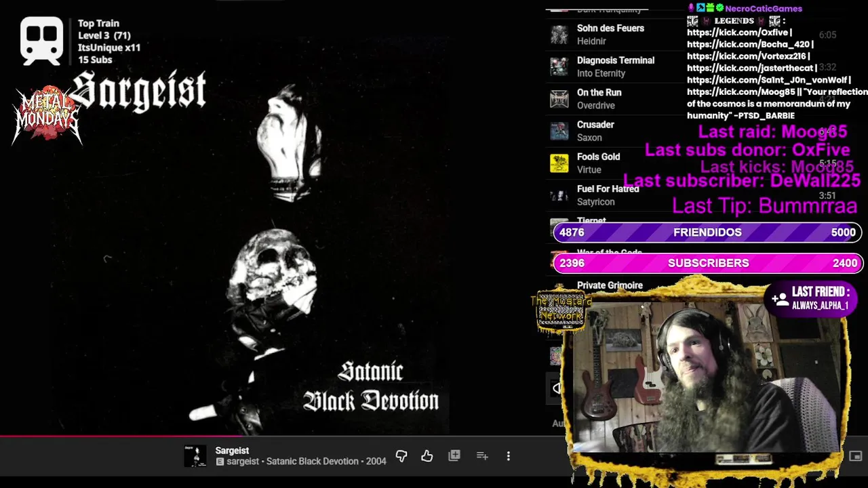
Task: Click the small album thumbnail in player bar
Action: [195, 456]
